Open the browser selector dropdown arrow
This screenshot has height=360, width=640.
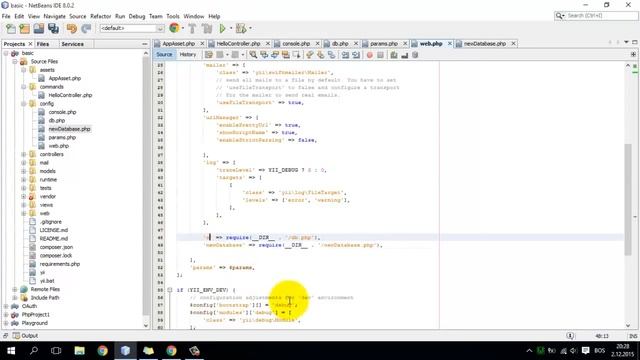(182, 28)
